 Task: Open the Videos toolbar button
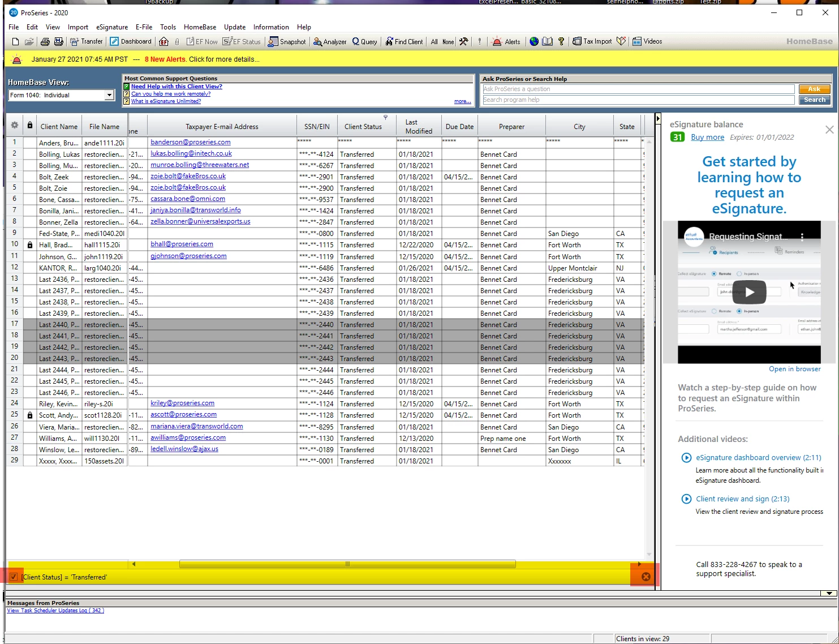pos(647,41)
